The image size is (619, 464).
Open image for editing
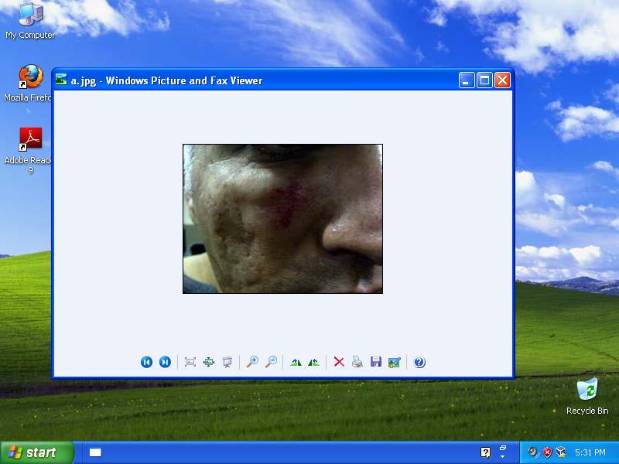tap(394, 362)
